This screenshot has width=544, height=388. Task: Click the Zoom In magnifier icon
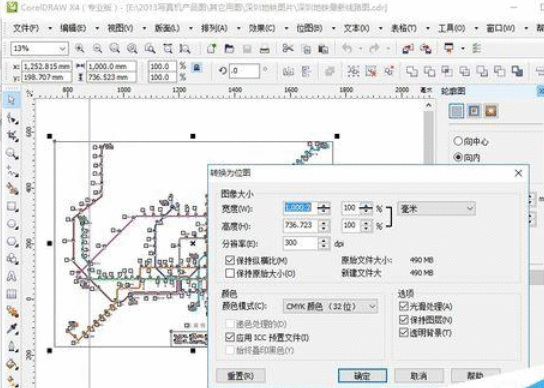pos(80,49)
